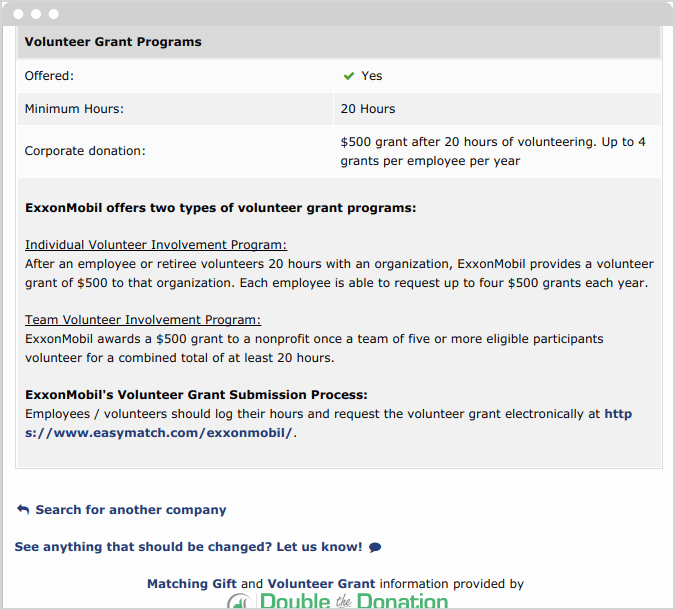Viewport: 675px width, 610px height.
Task: Open the Matching Gift link
Action: pyautogui.click(x=192, y=584)
